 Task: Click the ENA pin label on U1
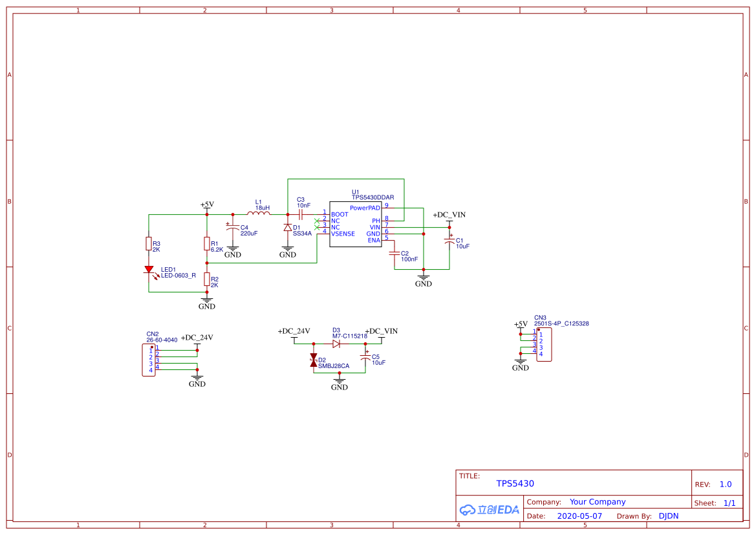[374, 240]
